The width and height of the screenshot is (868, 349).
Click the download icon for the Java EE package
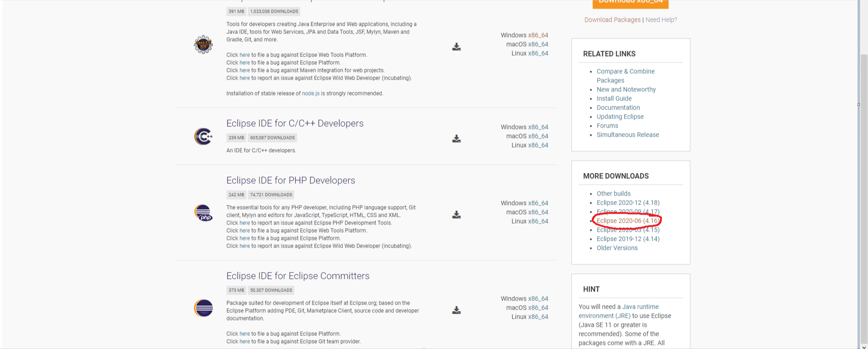click(457, 47)
